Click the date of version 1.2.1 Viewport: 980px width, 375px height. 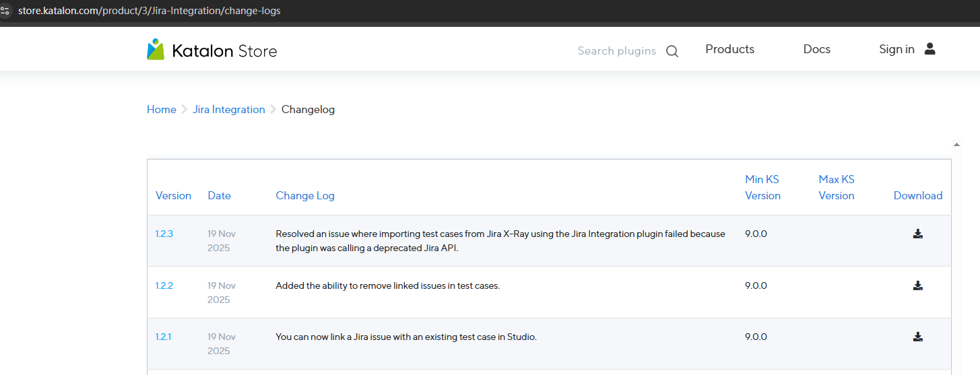coord(222,343)
